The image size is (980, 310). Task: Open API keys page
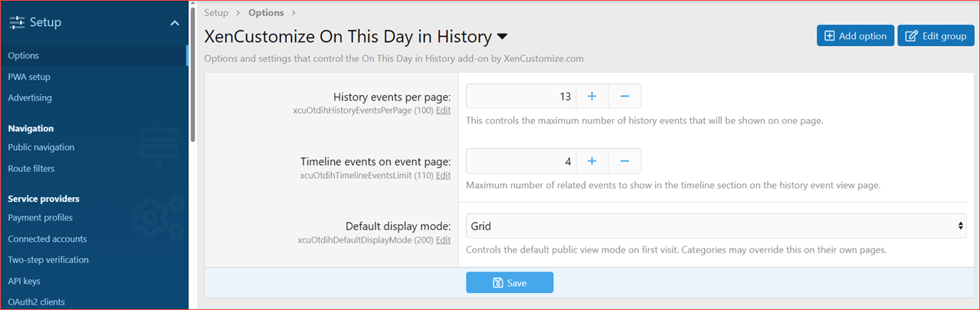(x=24, y=282)
